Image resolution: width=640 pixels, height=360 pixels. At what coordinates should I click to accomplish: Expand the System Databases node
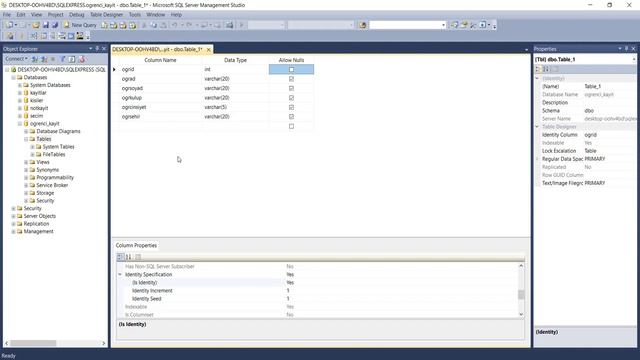20,85
